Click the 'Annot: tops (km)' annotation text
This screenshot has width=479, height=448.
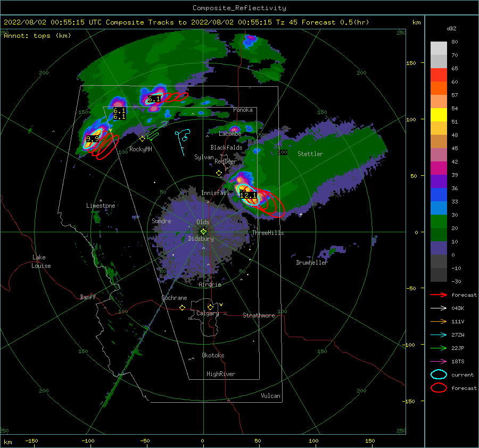(x=38, y=36)
